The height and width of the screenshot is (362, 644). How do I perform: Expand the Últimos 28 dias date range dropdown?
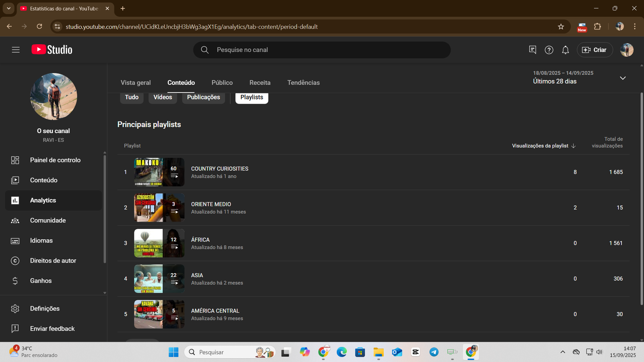tap(622, 78)
